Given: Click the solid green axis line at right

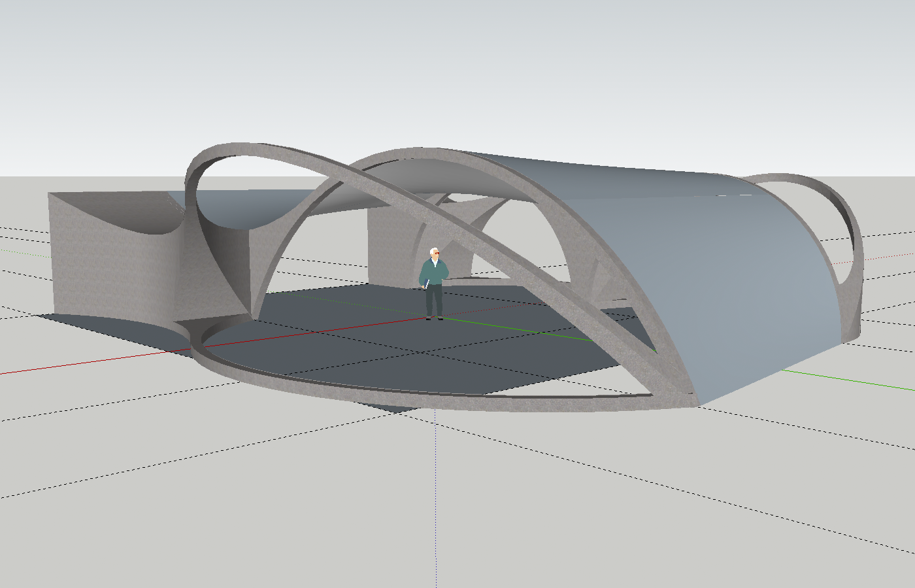Looking at the screenshot, I should [850, 381].
